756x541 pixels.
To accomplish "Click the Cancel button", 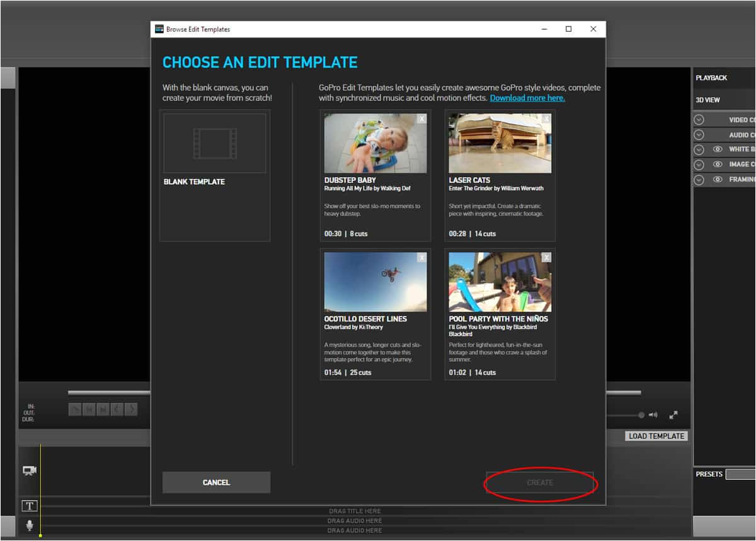I will click(x=216, y=482).
